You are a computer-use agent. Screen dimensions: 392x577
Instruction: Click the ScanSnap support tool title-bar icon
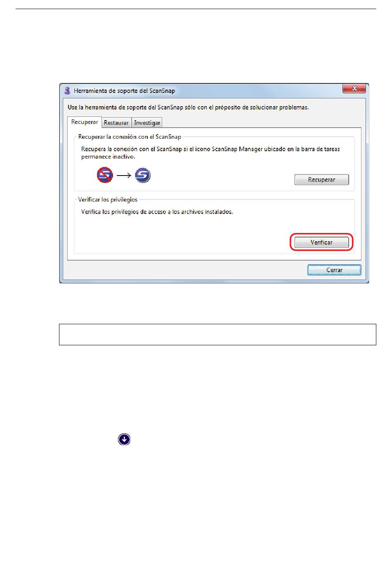pyautogui.click(x=67, y=90)
